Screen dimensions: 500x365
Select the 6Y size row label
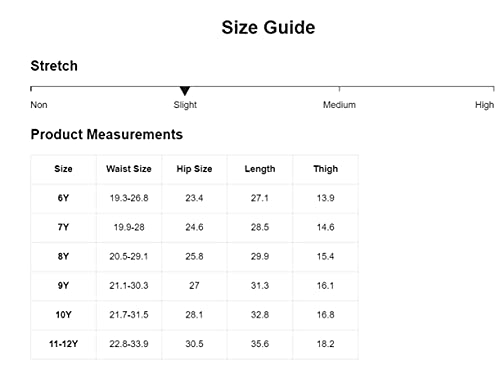63,198
